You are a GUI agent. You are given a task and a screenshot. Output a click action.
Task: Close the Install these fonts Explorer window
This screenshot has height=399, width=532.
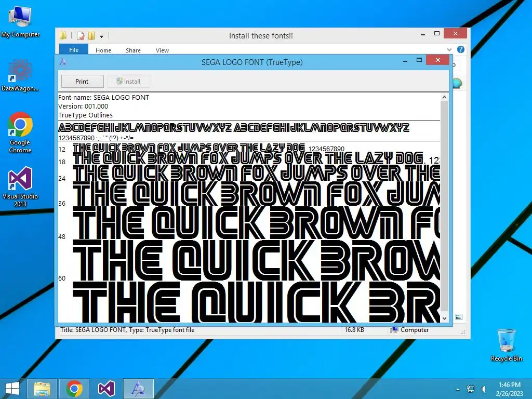(x=455, y=33)
